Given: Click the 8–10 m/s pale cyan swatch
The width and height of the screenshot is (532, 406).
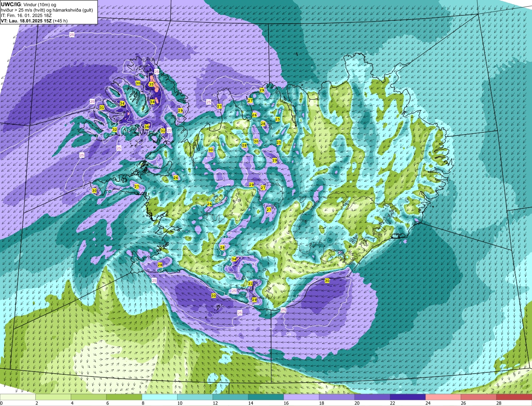Looking at the screenshot, I should point(160,397).
